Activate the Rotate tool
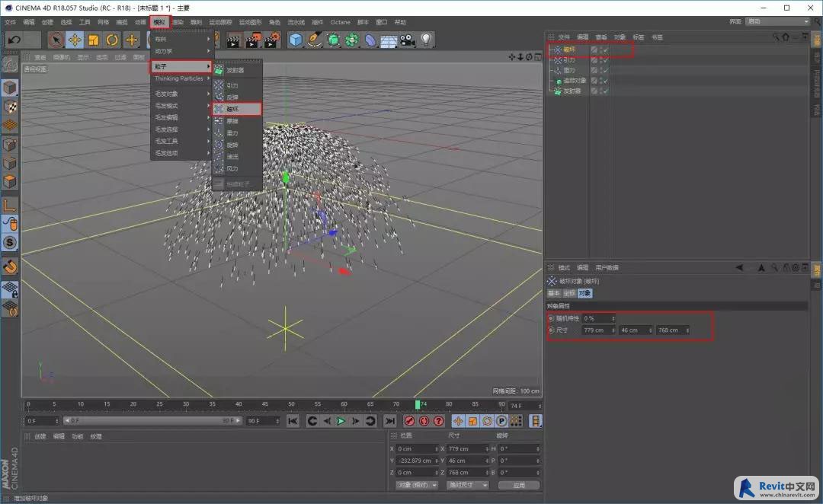This screenshot has height=504, width=823. pos(112,40)
